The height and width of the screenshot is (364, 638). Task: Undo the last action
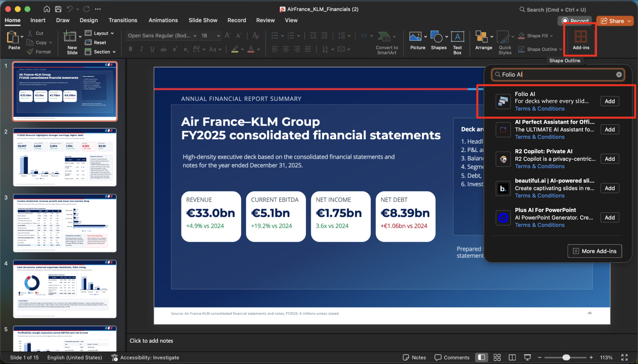[70, 9]
